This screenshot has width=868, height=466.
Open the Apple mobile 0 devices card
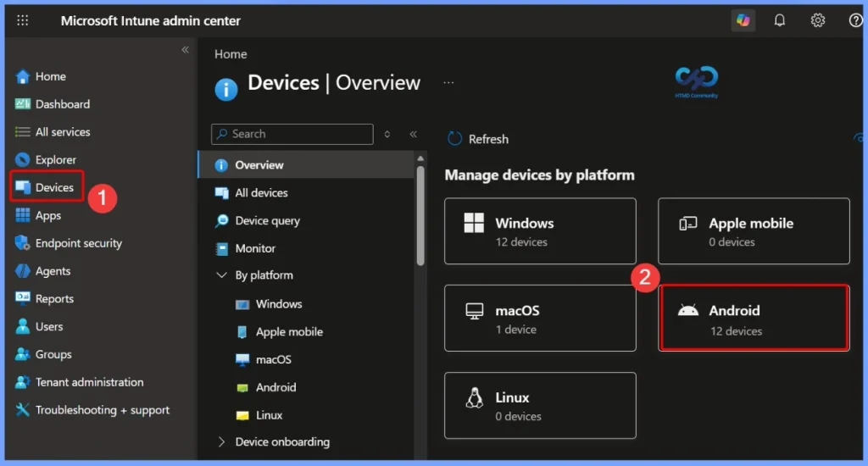pyautogui.click(x=754, y=230)
